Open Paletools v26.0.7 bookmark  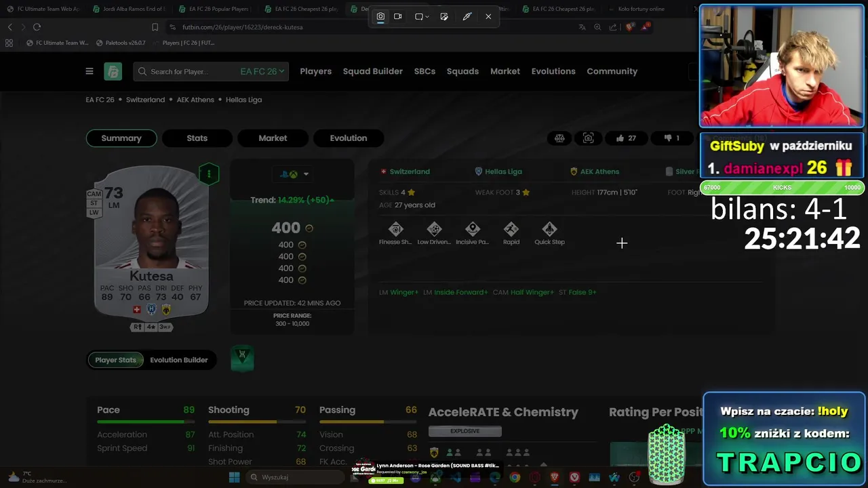click(x=121, y=43)
